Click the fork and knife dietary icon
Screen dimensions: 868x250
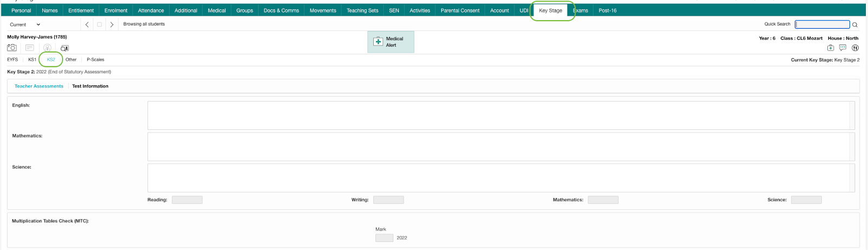click(x=855, y=48)
